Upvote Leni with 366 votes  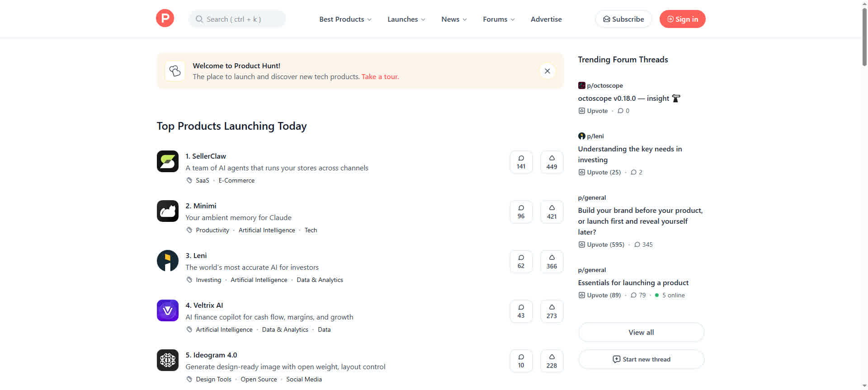(552, 262)
